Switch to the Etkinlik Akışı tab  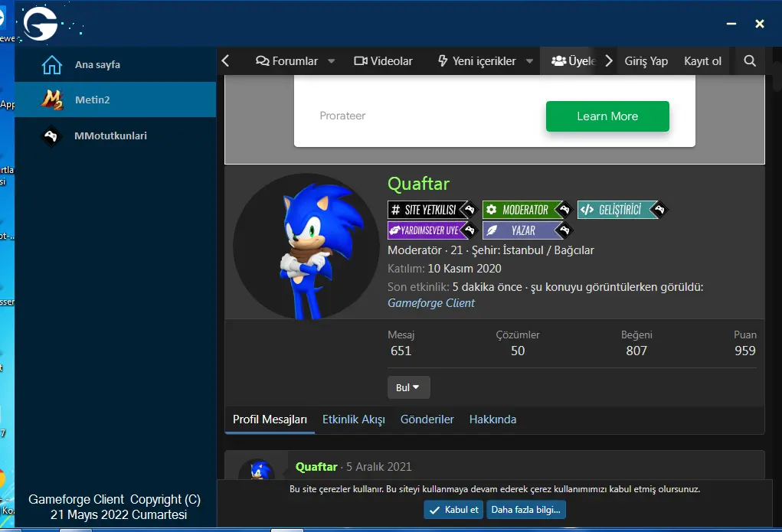(354, 419)
